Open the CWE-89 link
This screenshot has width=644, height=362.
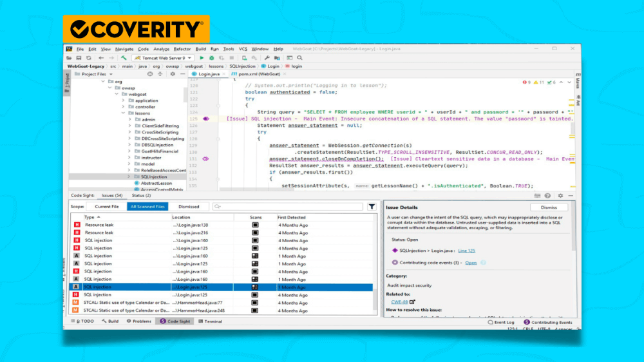point(399,301)
